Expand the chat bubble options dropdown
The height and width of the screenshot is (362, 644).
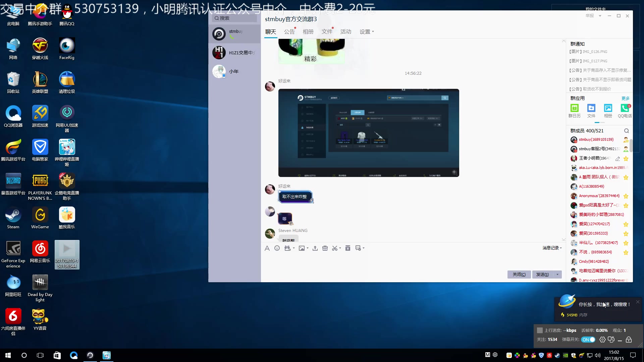point(364,248)
